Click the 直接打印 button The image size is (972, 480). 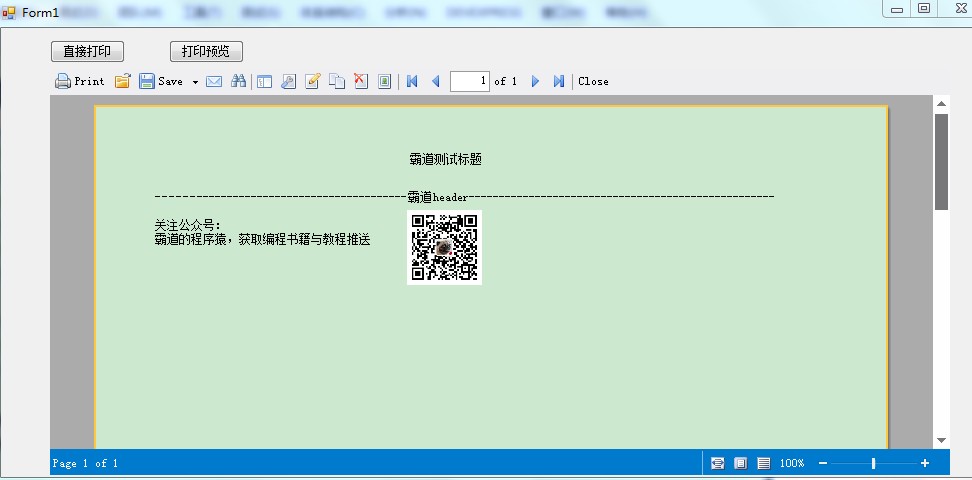click(87, 51)
